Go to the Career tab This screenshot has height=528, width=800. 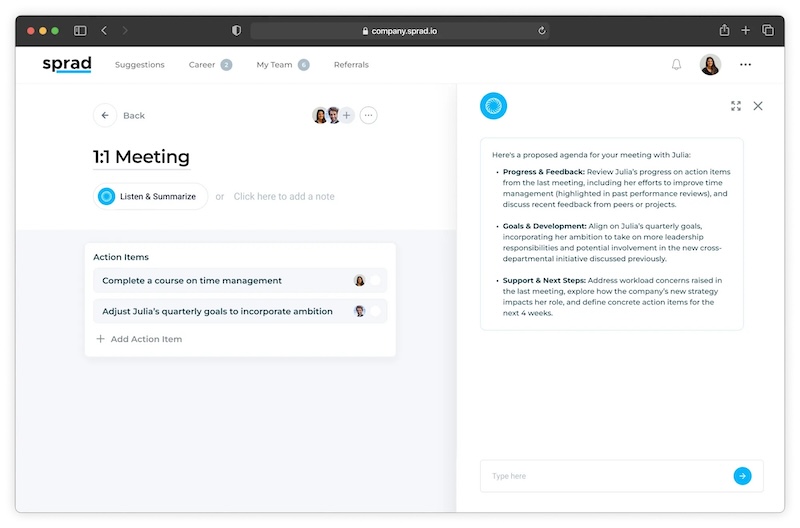coord(202,65)
